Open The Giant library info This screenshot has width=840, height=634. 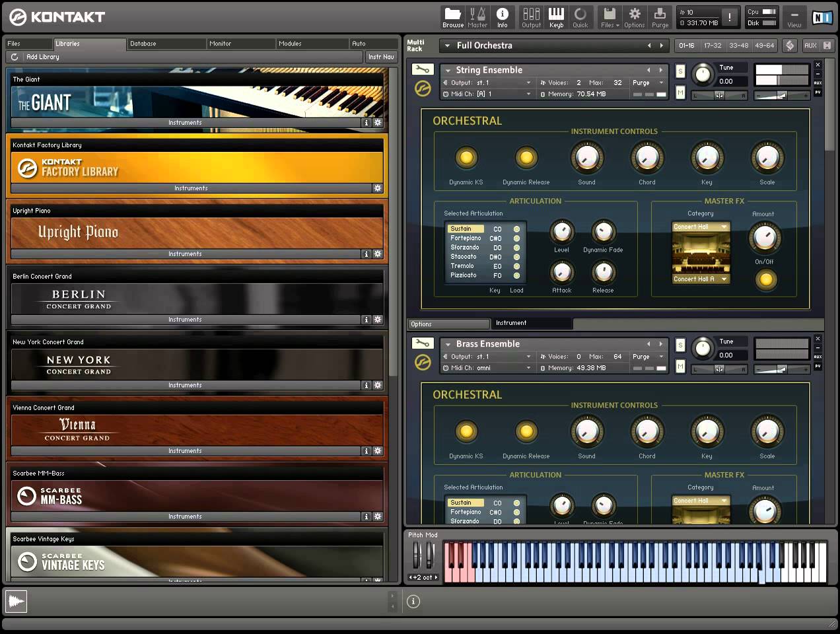[367, 123]
